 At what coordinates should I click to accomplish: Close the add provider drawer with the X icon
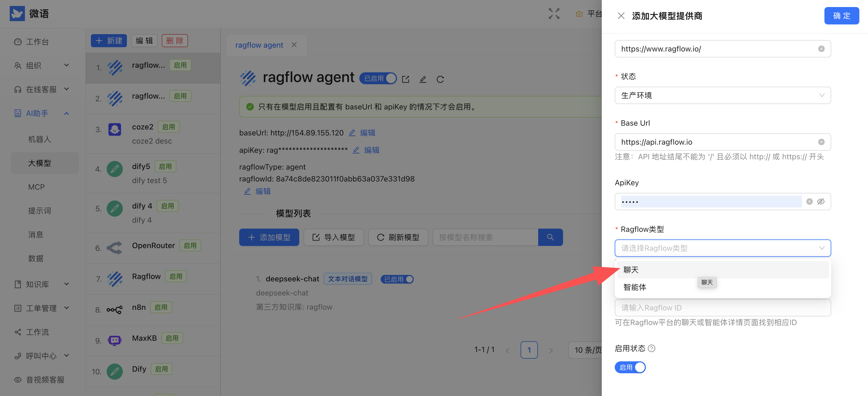tap(621, 16)
